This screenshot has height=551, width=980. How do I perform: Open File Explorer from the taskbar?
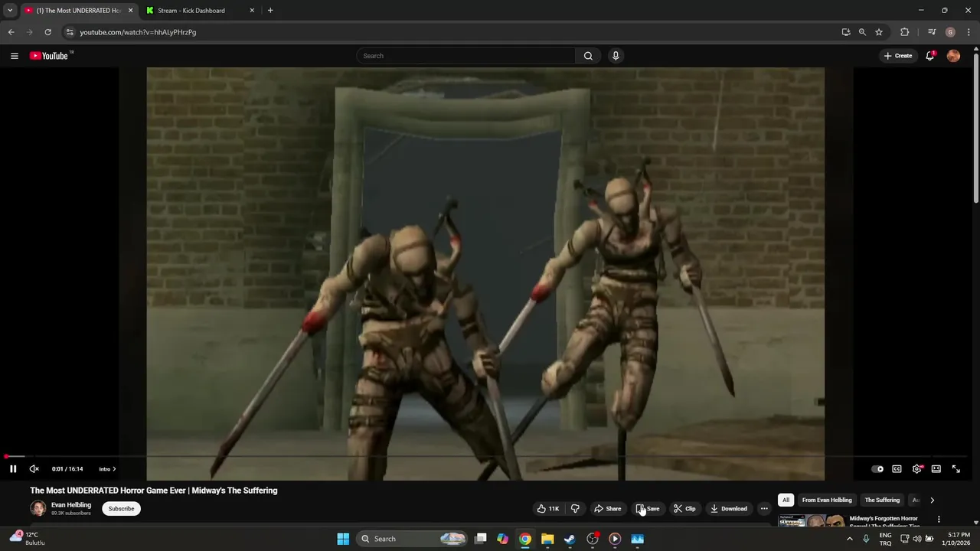pos(547,539)
